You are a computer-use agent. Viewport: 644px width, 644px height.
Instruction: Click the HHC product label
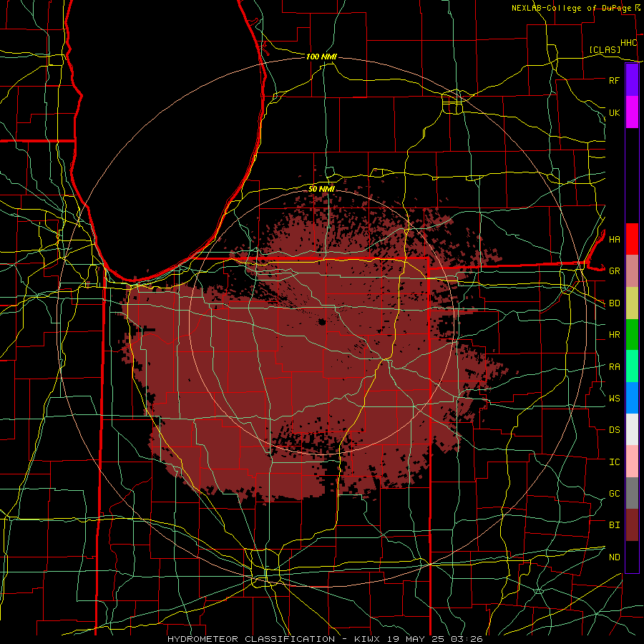[628, 43]
